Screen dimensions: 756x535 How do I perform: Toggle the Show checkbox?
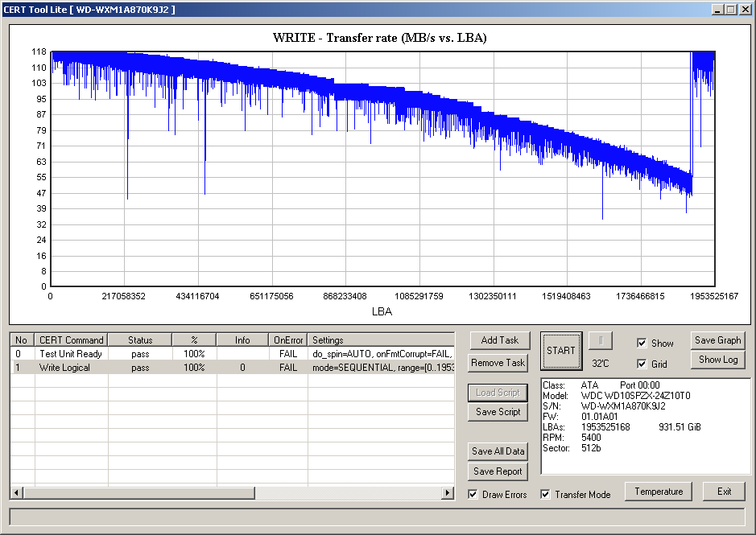click(x=642, y=344)
